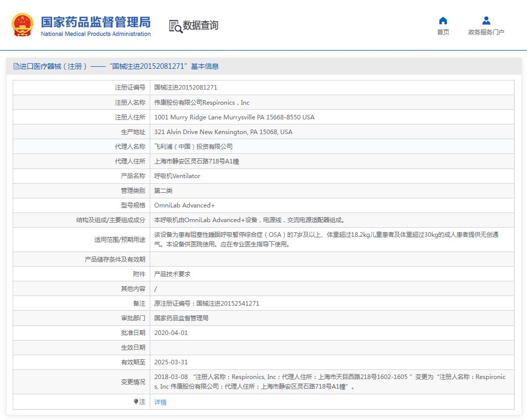Click registration number 国械注进20152081271 value
This screenshot has width=527, height=420.
click(186, 88)
